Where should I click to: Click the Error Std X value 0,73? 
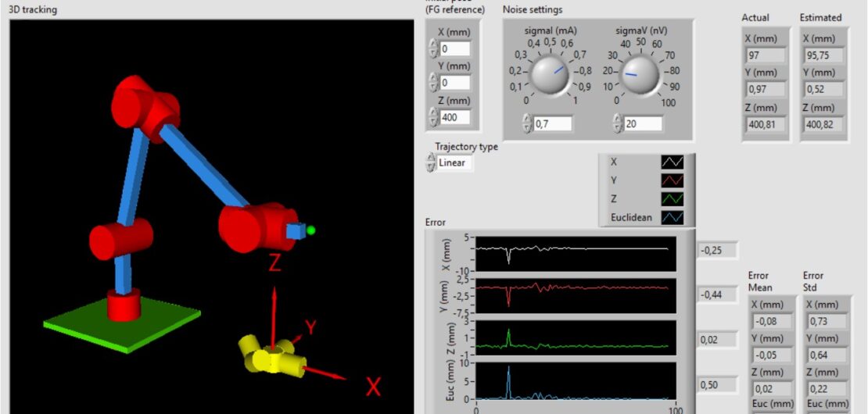[828, 321]
